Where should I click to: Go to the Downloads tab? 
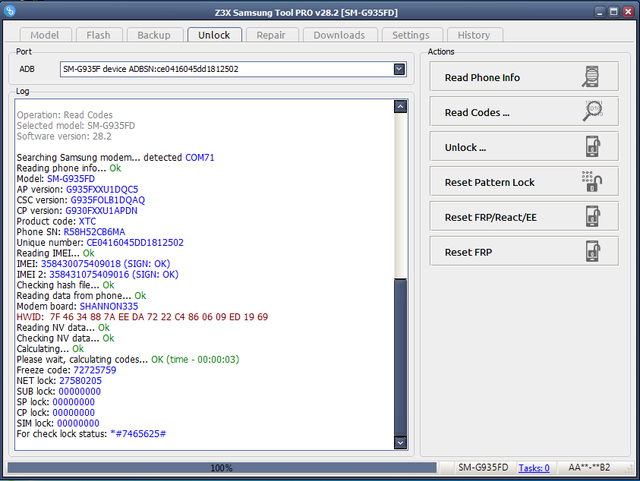pos(339,35)
